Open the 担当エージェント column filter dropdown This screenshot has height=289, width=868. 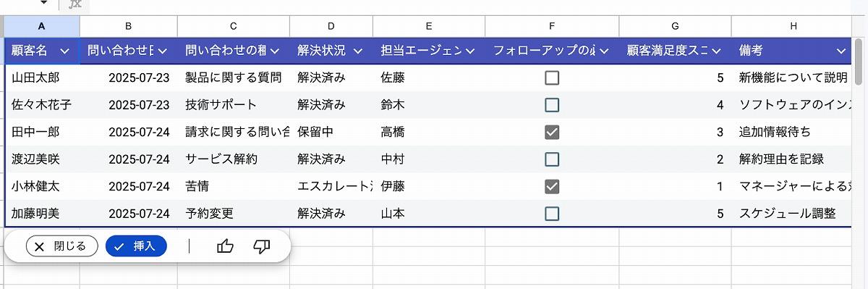point(470,51)
